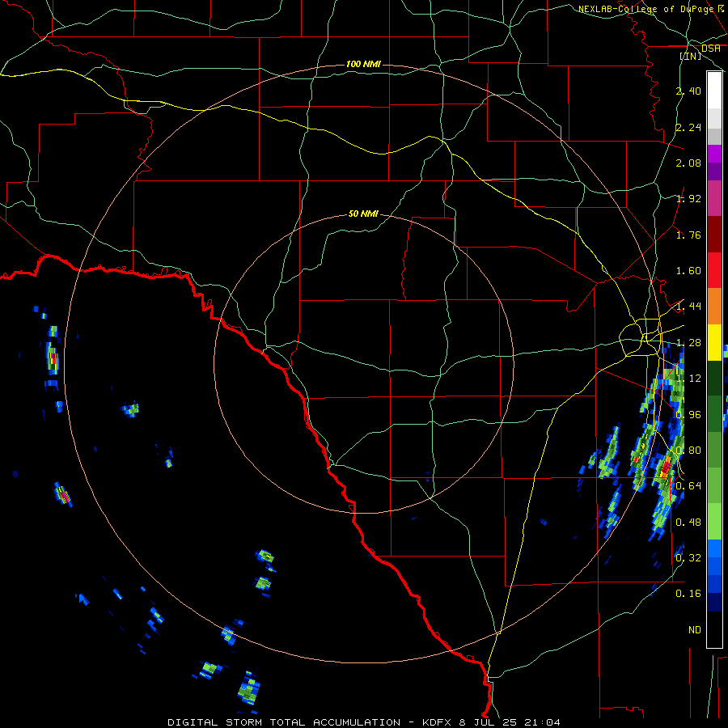Select the 0.32 legend value
Screen dimensions: 728x728
[x=688, y=557]
